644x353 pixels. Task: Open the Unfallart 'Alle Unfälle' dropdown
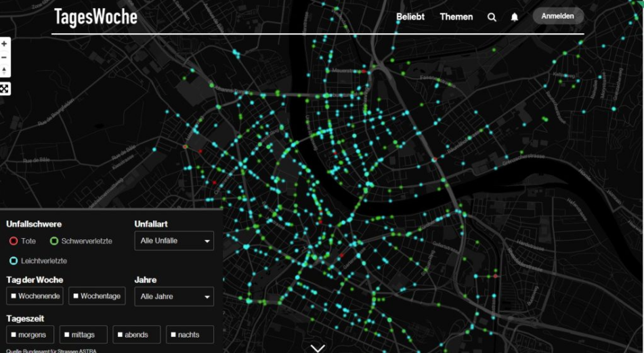click(x=174, y=241)
